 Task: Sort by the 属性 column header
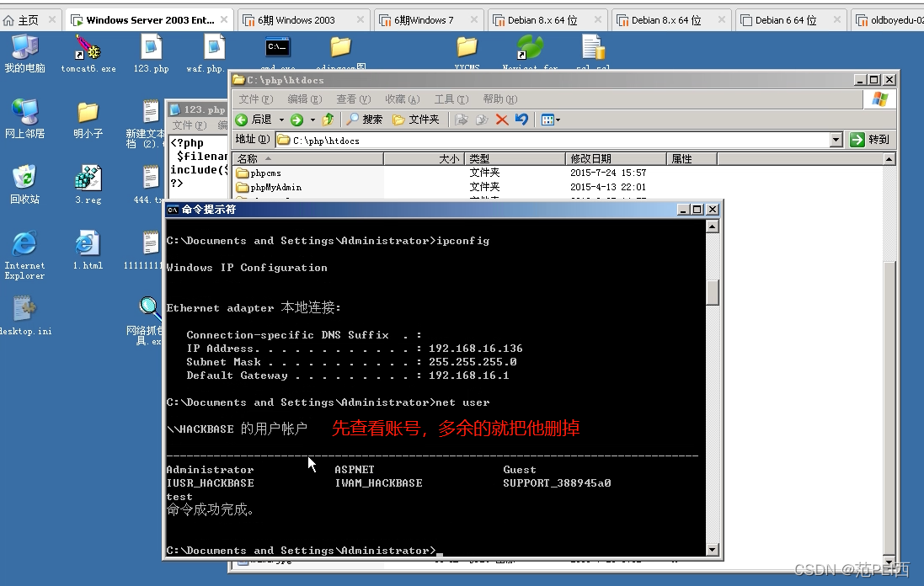pyautogui.click(x=692, y=159)
